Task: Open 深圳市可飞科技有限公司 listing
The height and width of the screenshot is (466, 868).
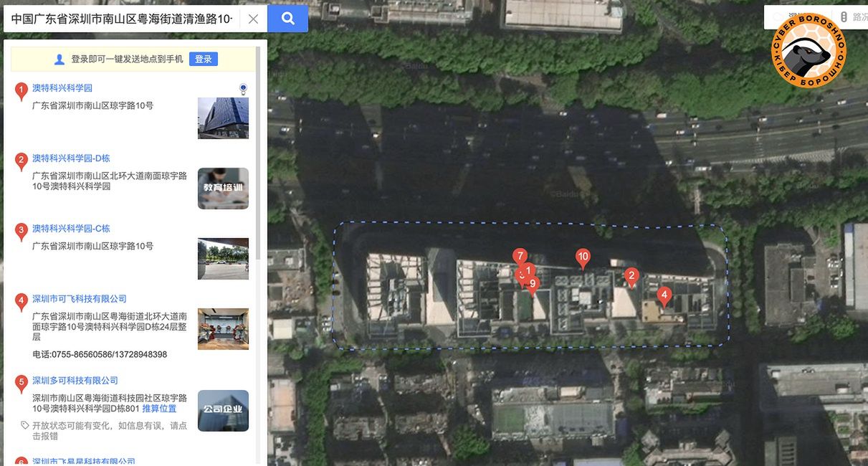Action: pos(79,299)
